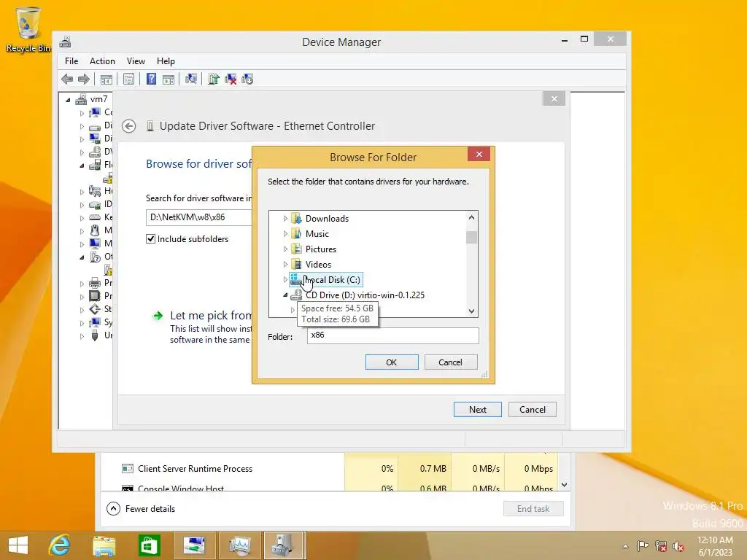Click the folder tree scrollbar down arrow
Viewport: 747px width, 560px height.
(x=472, y=311)
